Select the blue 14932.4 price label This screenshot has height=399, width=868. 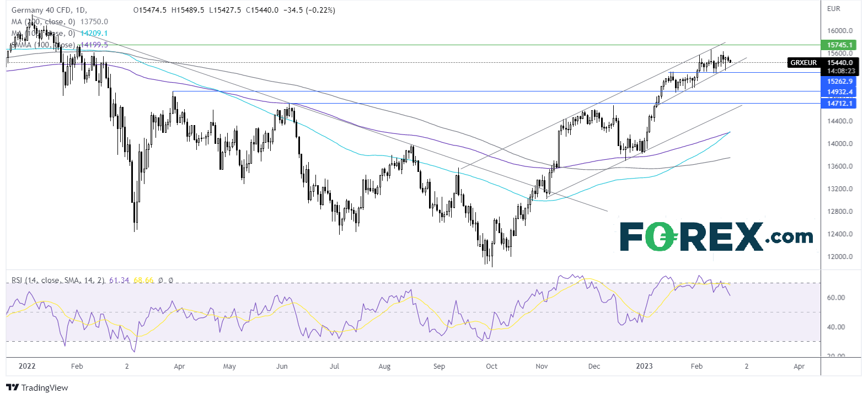pyautogui.click(x=840, y=91)
